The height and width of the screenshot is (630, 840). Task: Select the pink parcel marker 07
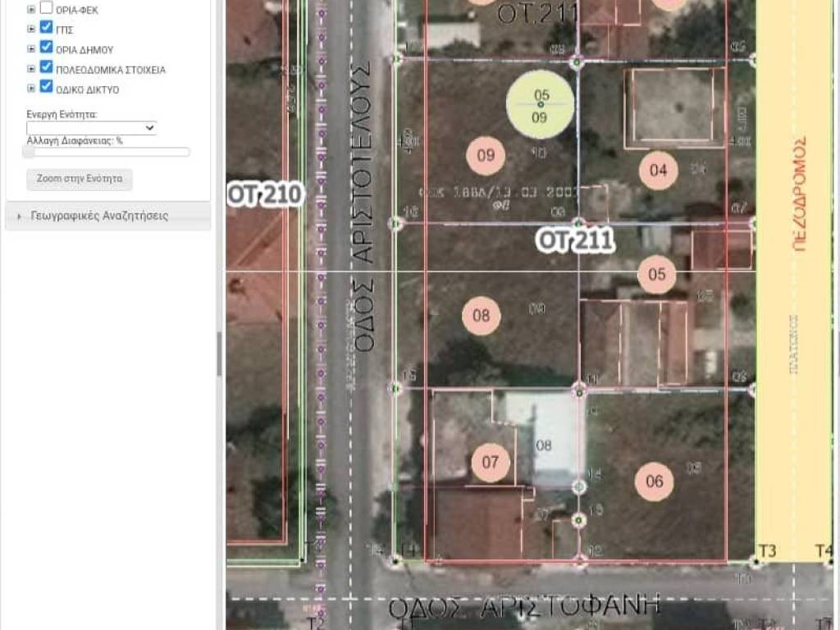491,462
